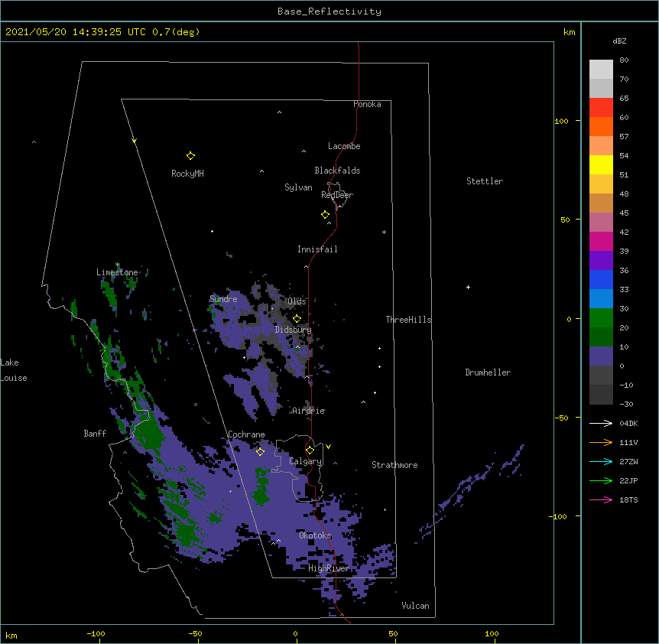Click the Base_Reflectivity title
659x644 pixels.
(x=329, y=11)
